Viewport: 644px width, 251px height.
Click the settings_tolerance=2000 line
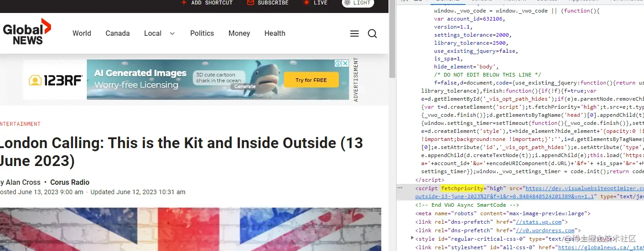[x=473, y=35]
